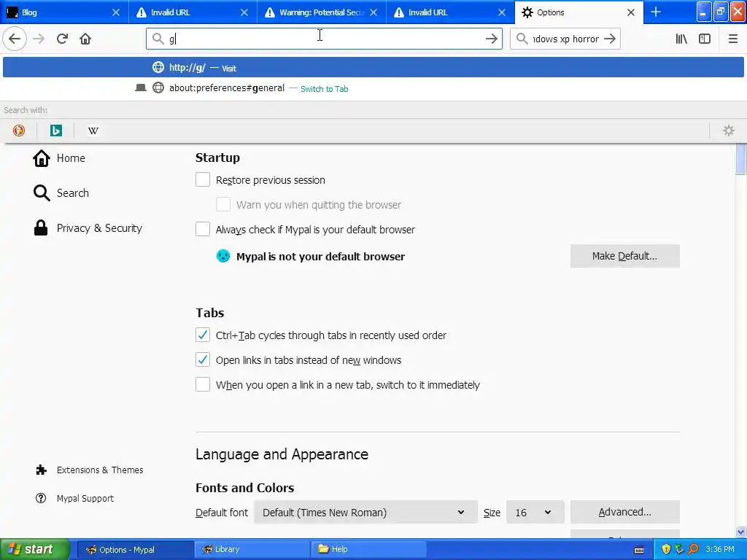Reload the current page
The width and height of the screenshot is (747, 560).
[x=63, y=39]
